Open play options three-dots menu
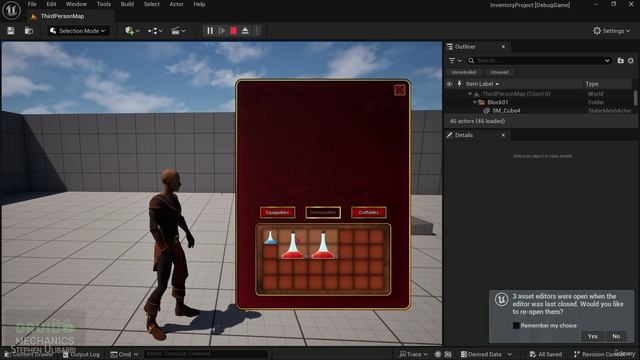Image resolution: width=640 pixels, height=360 pixels. (257, 31)
